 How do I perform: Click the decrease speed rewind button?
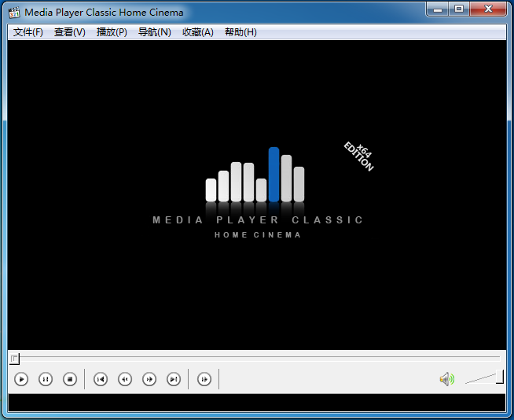coord(125,379)
